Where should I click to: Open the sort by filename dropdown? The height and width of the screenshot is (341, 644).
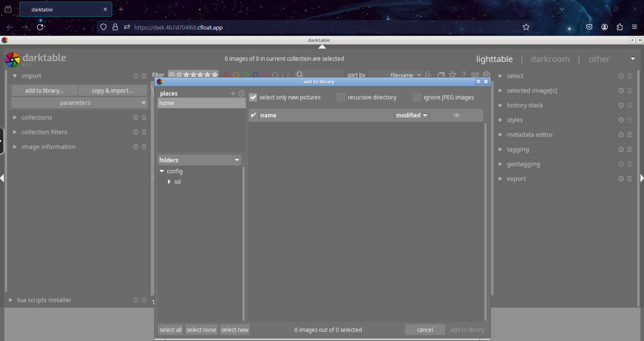(x=395, y=75)
